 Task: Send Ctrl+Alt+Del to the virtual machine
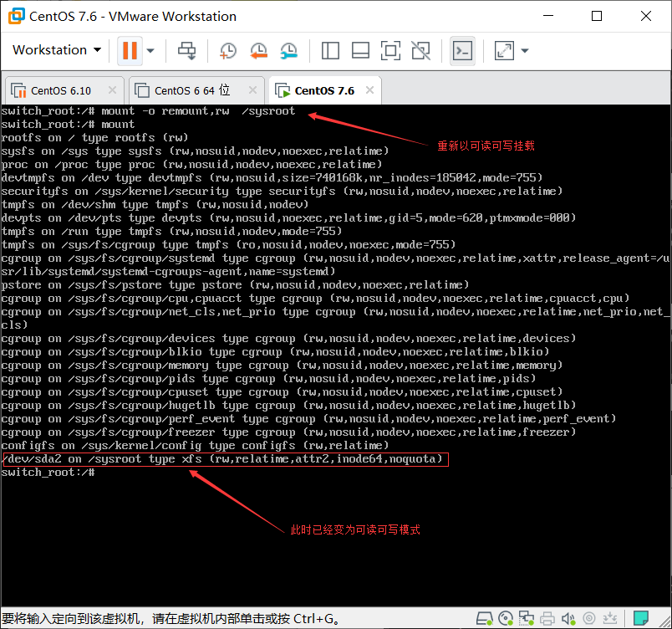coord(187,50)
